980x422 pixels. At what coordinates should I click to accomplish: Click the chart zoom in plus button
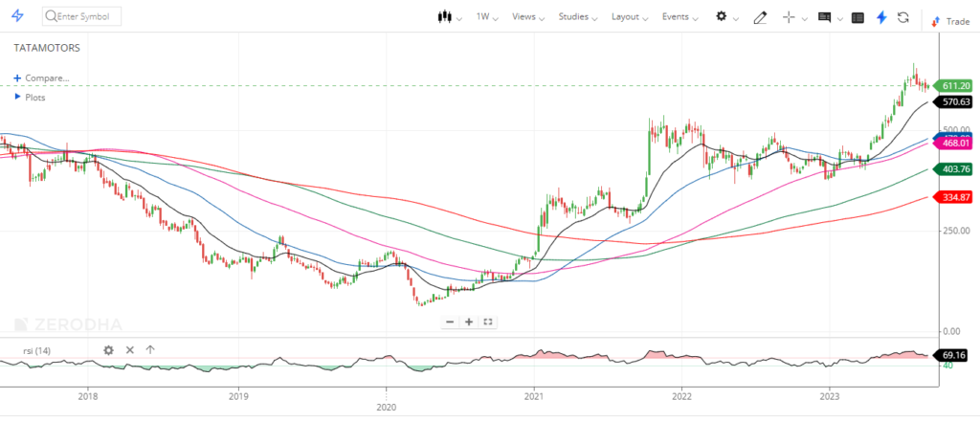(469, 322)
